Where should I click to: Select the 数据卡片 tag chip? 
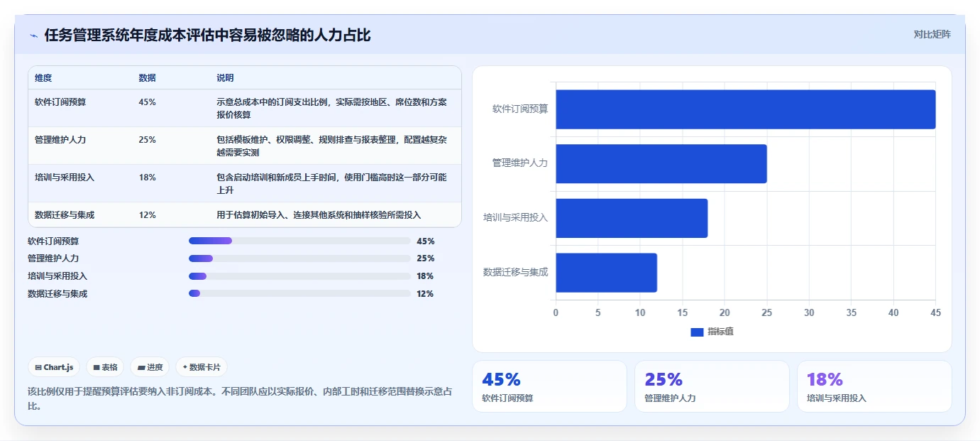point(202,367)
